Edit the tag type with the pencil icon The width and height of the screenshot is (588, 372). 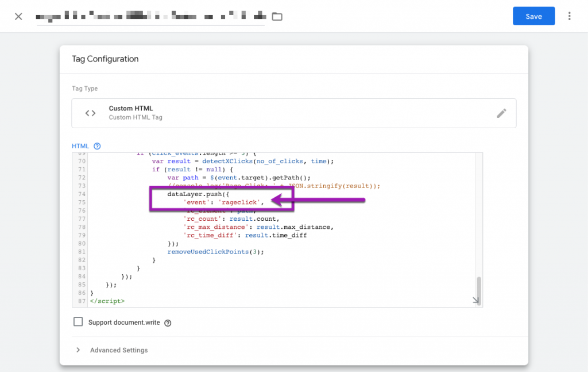click(501, 113)
